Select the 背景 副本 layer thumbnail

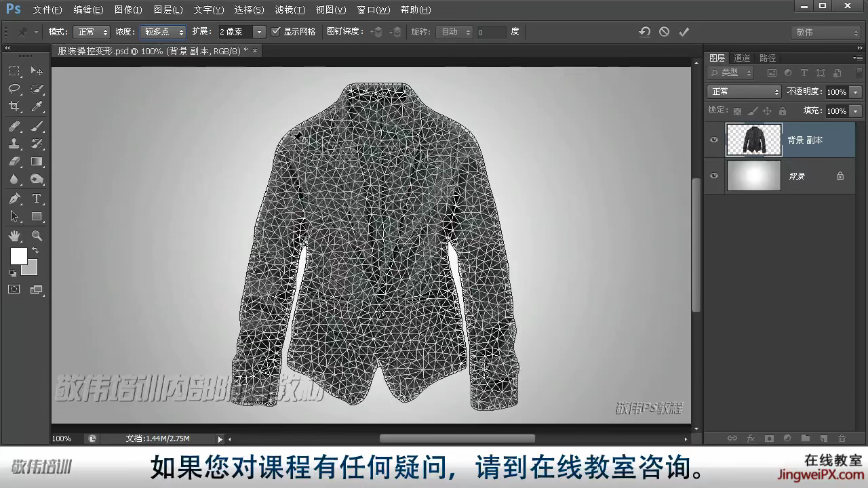[x=753, y=140]
